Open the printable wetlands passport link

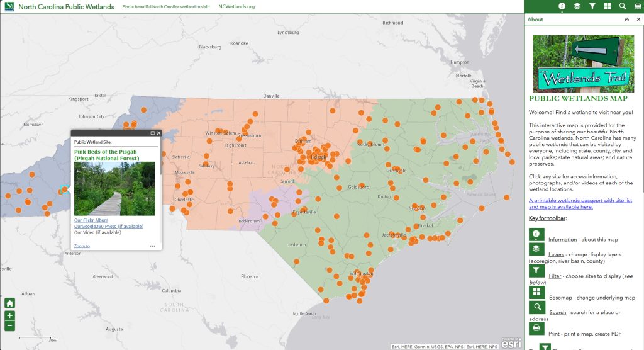pyautogui.click(x=580, y=203)
